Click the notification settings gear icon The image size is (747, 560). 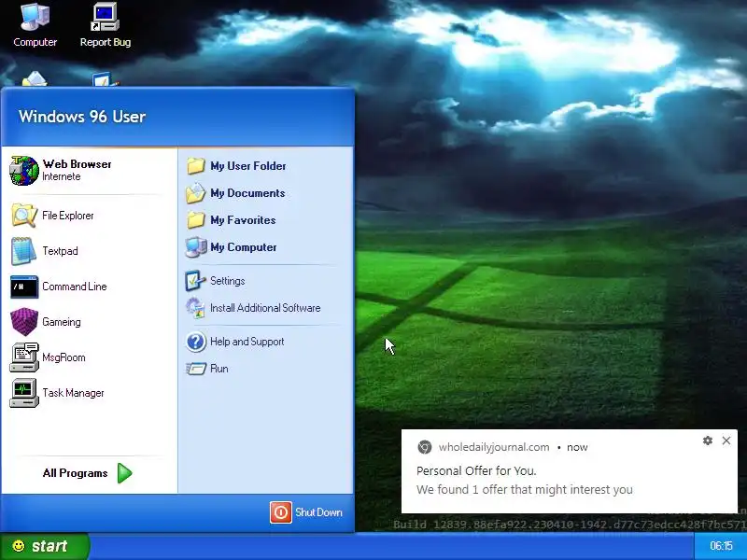708,441
